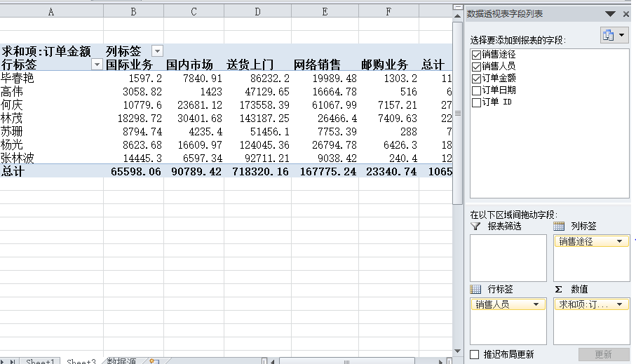
Task: Open the field list layout view button
Action: (x=614, y=35)
